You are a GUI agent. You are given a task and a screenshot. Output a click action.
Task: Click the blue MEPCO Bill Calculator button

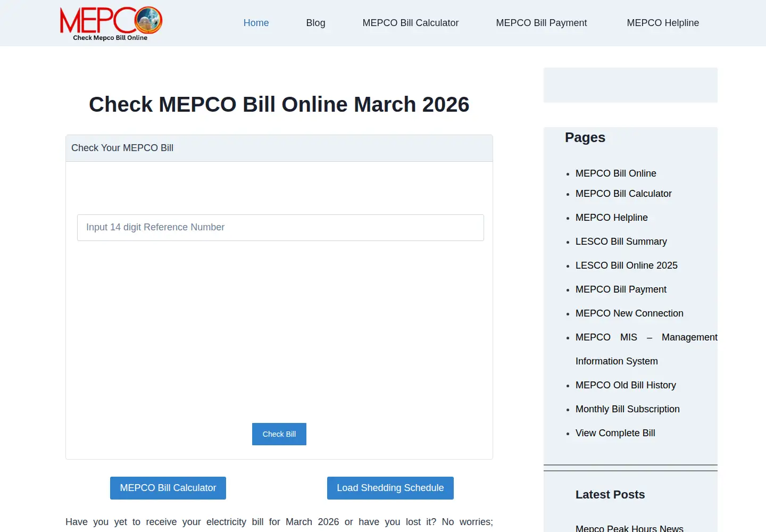click(x=168, y=488)
